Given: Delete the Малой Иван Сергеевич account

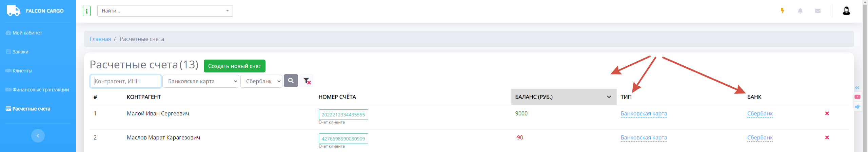Looking at the screenshot, I should [x=827, y=113].
